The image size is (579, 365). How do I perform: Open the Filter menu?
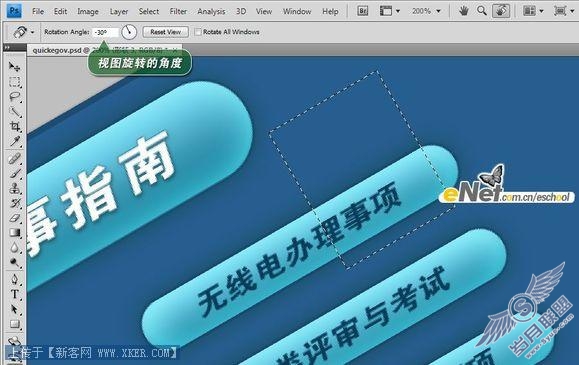(x=178, y=11)
